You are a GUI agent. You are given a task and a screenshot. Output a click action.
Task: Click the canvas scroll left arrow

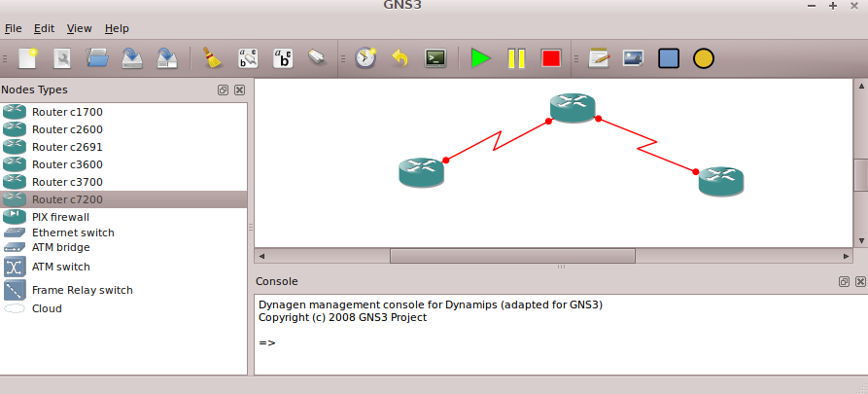[261, 256]
